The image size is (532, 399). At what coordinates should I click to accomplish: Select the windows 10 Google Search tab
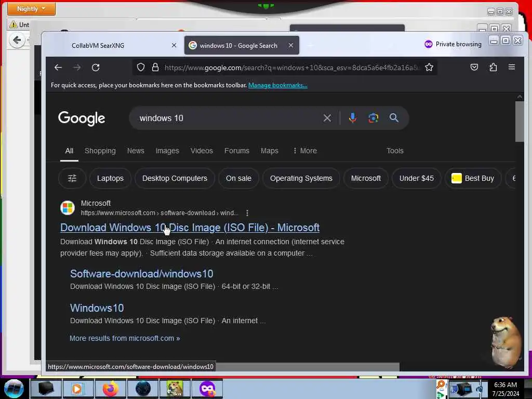point(242,46)
